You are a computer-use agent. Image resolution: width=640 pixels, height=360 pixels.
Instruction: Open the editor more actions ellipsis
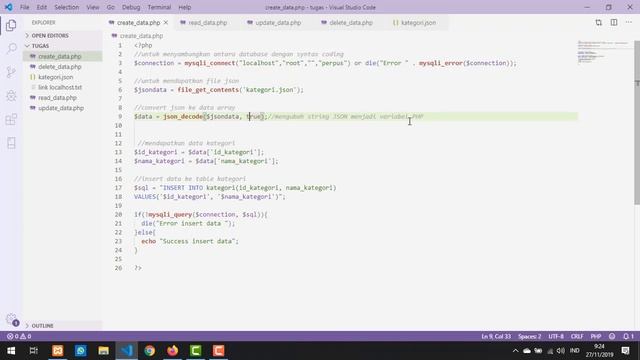[x=629, y=23]
